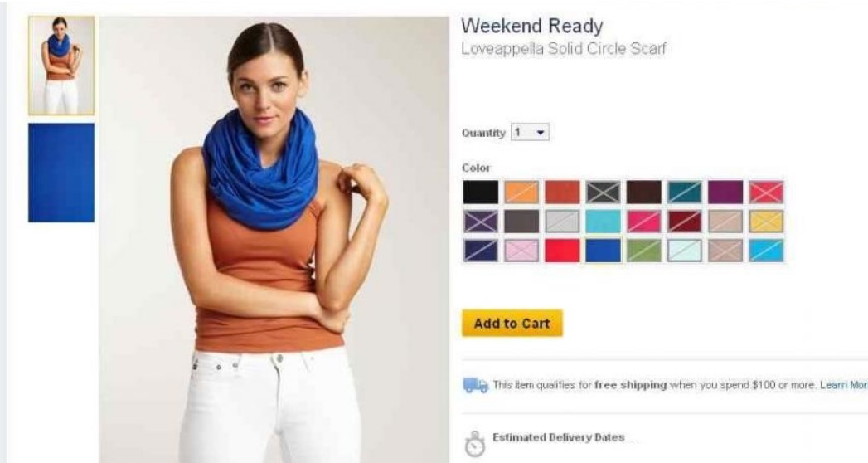Image resolution: width=868 pixels, height=463 pixels.
Task: Click the blue delivery truck icon
Action: click(476, 385)
